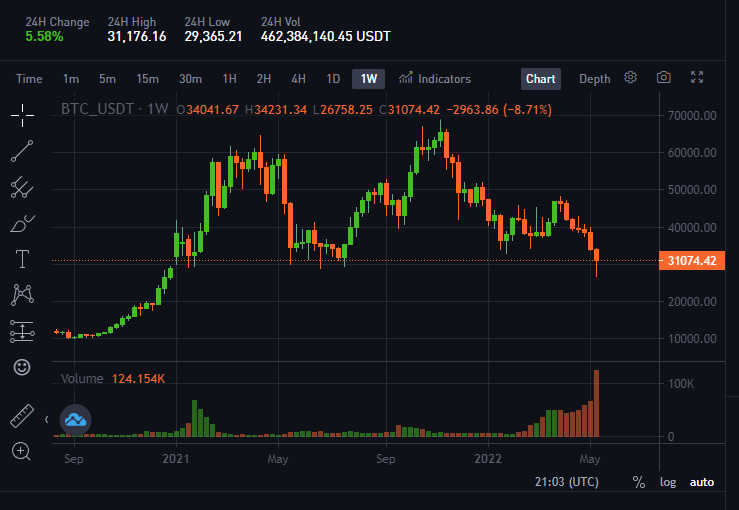Switch to the Depth tab
Image resolution: width=739 pixels, height=510 pixels.
point(594,79)
